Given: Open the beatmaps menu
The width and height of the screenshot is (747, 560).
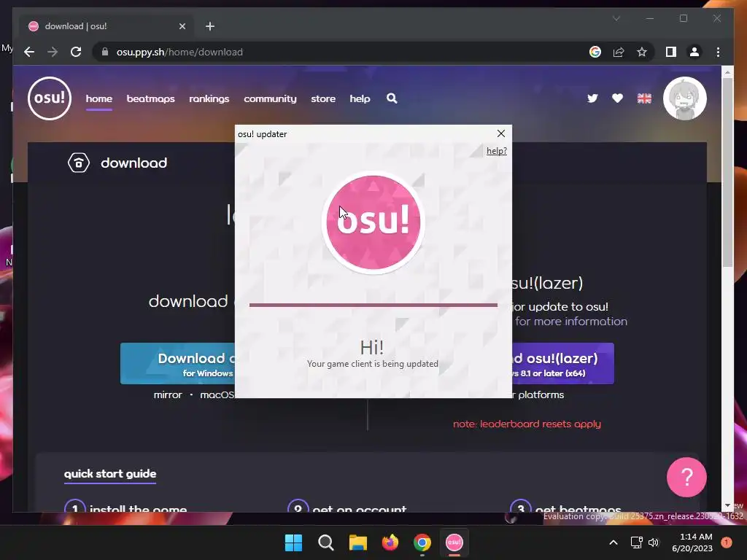Looking at the screenshot, I should click(150, 98).
